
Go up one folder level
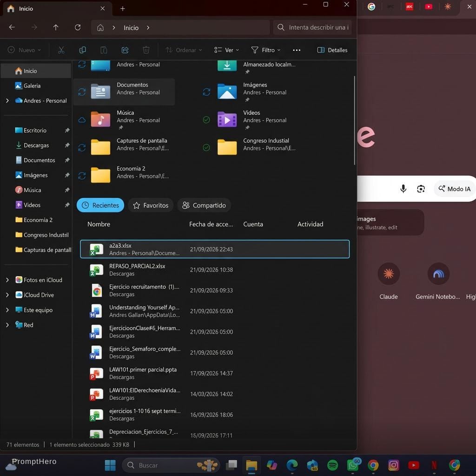pos(56,27)
